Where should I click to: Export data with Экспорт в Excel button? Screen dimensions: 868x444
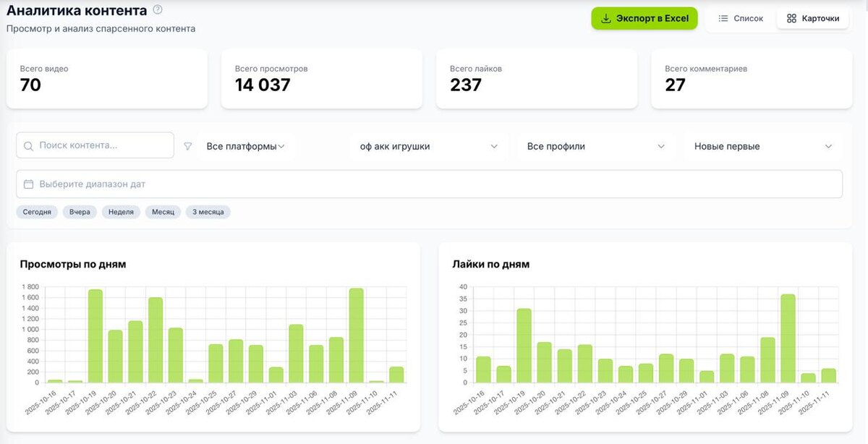644,18
